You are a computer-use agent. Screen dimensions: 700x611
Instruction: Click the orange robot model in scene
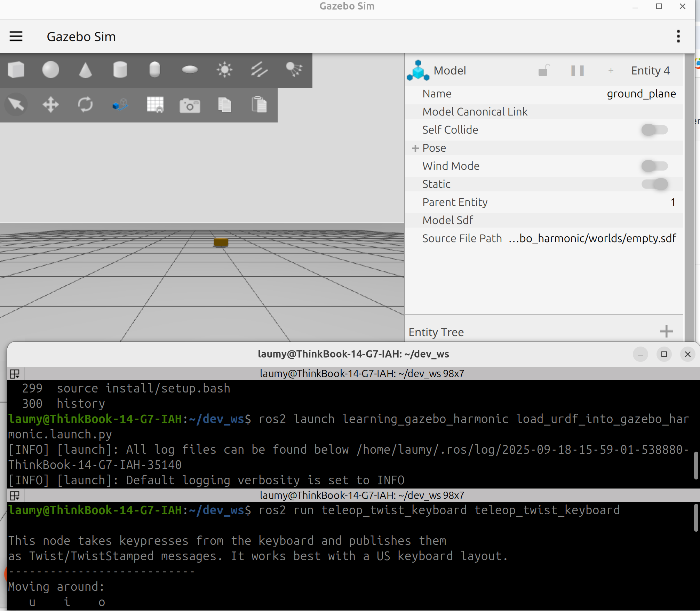221,242
